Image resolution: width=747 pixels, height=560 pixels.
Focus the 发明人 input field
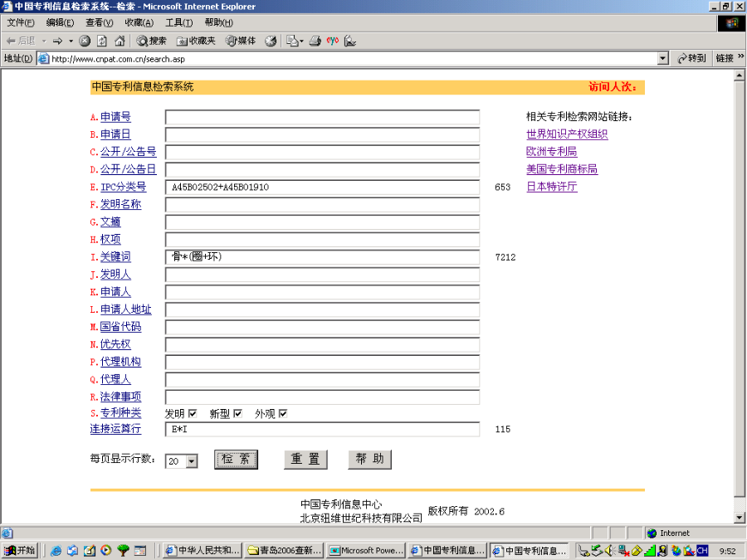coord(323,275)
